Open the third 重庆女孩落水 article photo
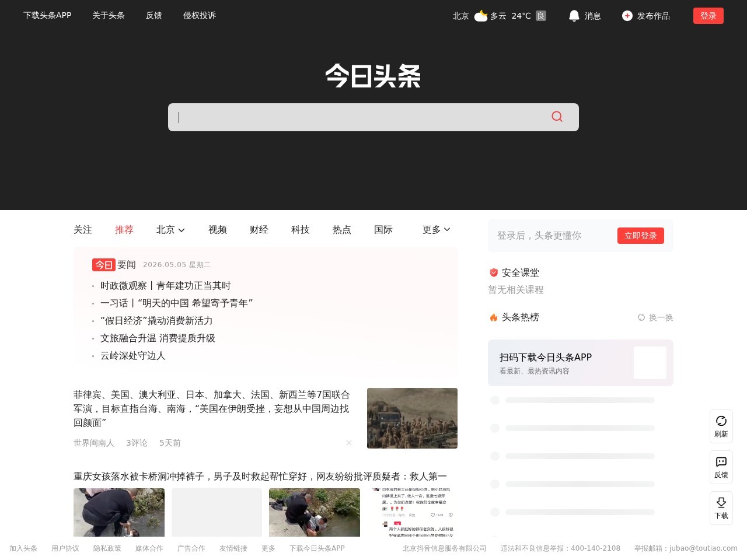 coord(315,513)
